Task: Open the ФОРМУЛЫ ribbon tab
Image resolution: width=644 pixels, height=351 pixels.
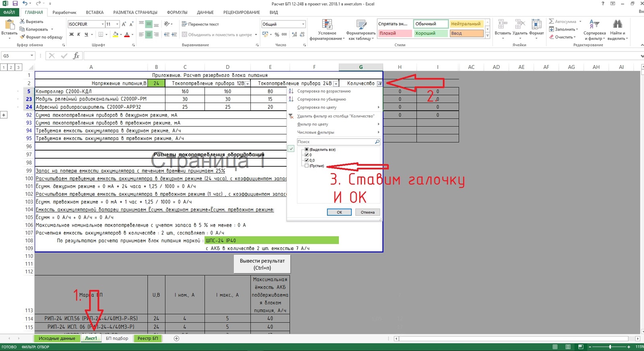Action: (x=177, y=12)
